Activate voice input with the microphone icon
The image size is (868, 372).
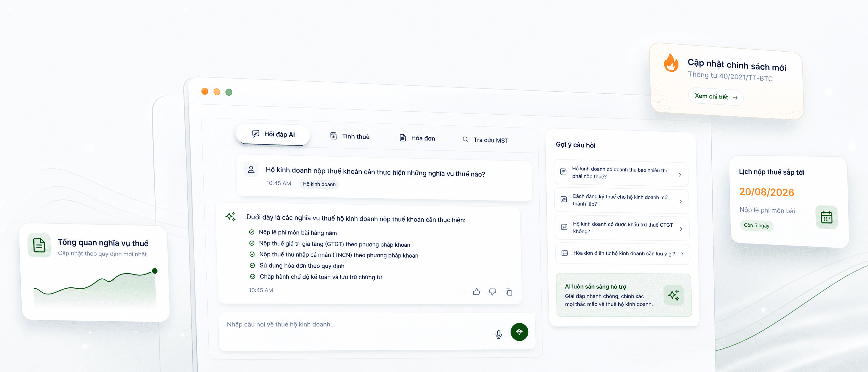coord(499,334)
